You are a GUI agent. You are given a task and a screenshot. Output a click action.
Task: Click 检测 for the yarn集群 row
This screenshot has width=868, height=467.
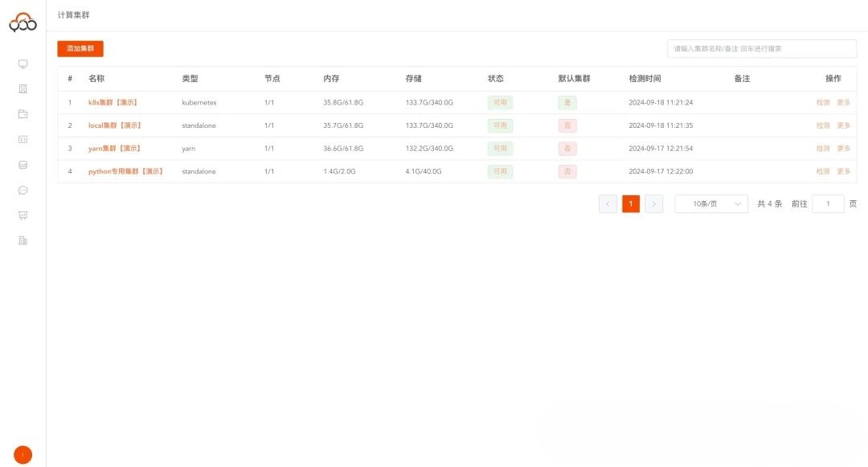click(x=822, y=149)
